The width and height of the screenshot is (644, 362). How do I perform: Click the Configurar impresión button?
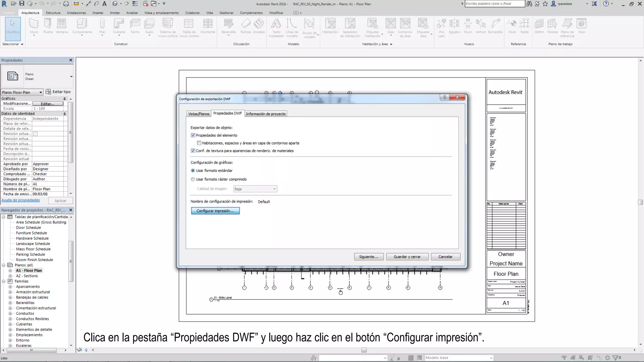pyautogui.click(x=215, y=211)
